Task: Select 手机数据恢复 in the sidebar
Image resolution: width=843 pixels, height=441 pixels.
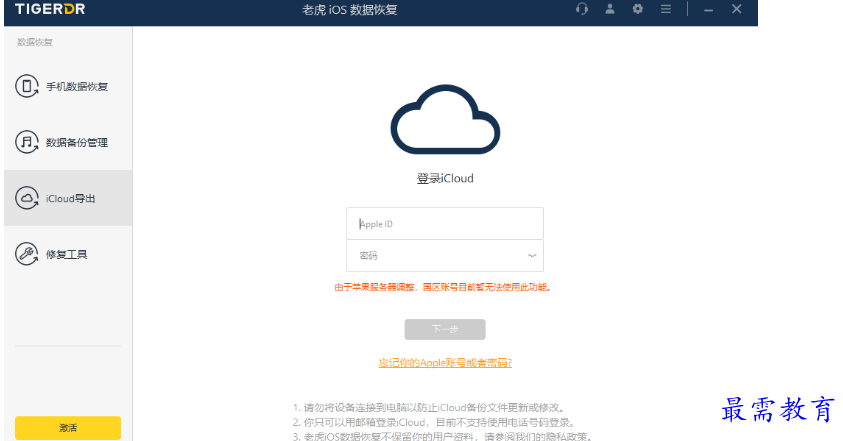Action: click(68, 86)
